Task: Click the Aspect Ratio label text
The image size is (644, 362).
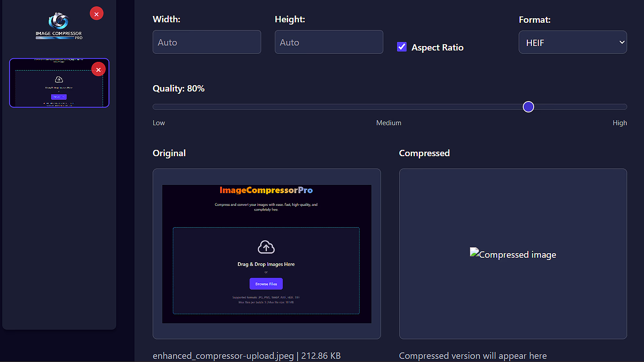Action: pos(437,47)
